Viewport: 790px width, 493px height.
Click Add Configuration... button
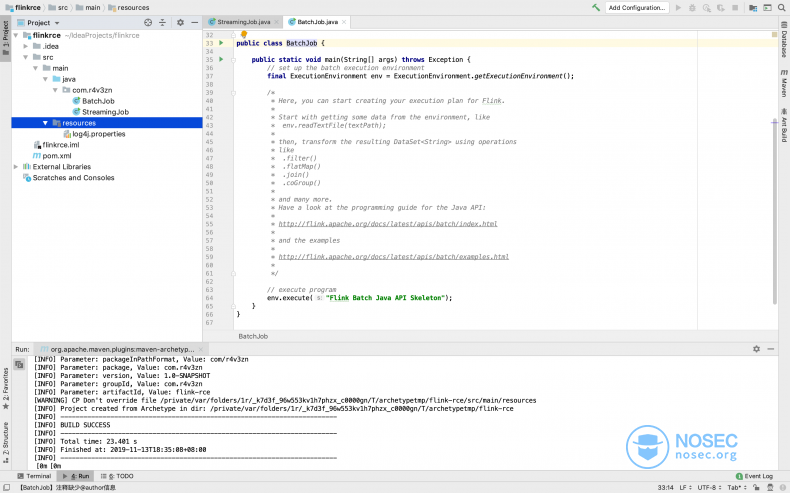point(637,8)
